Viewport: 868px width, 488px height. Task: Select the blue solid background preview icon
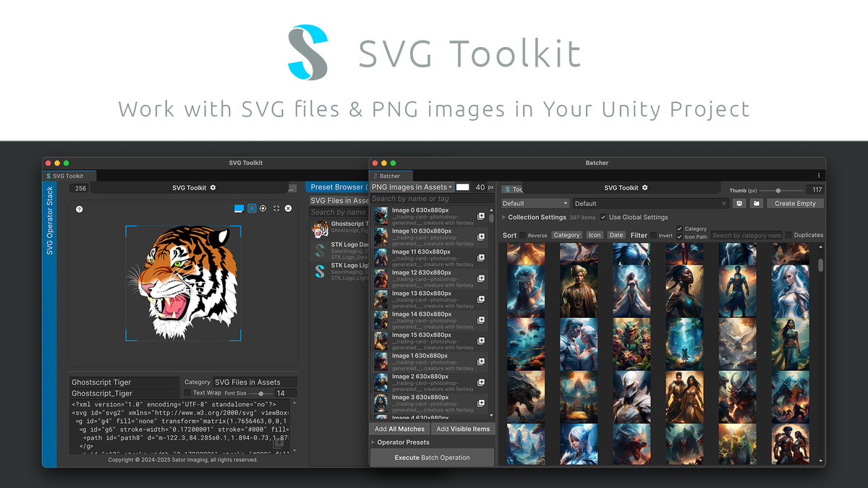click(239, 208)
